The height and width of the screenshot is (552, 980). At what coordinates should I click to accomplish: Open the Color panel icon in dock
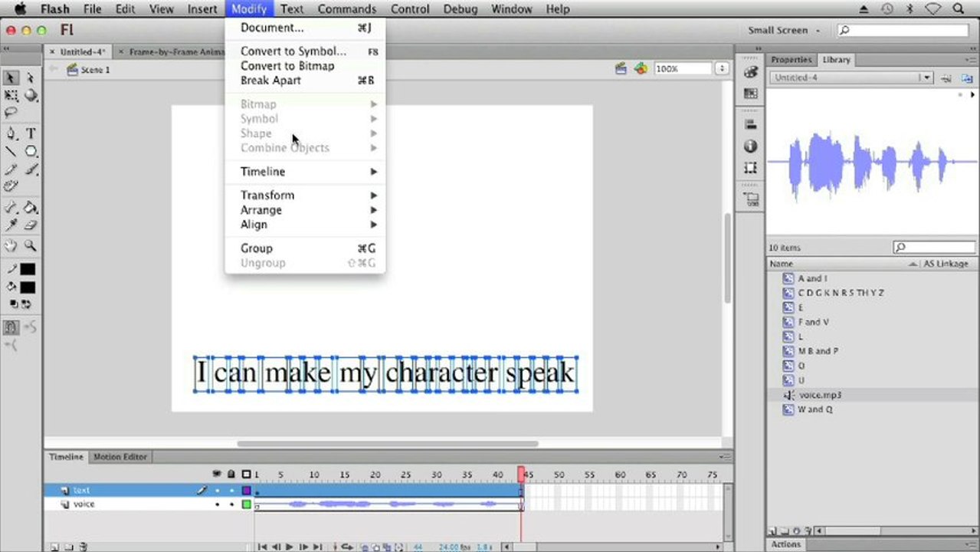(x=751, y=72)
